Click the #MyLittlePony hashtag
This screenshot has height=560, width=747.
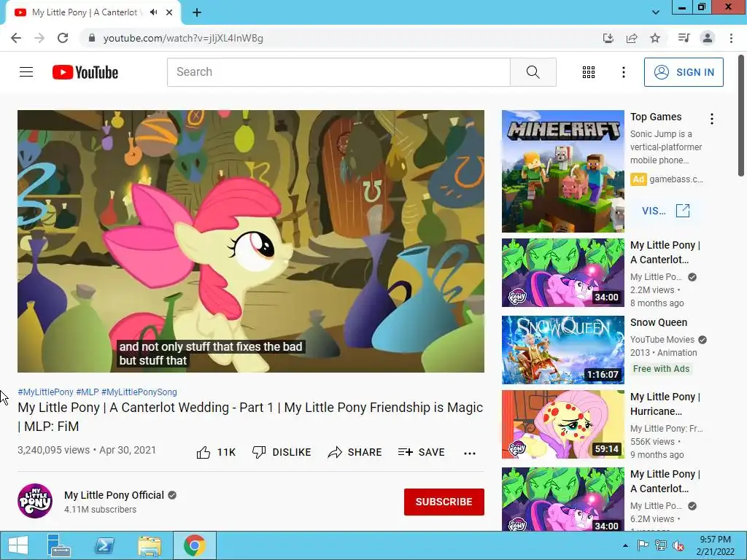click(x=45, y=392)
